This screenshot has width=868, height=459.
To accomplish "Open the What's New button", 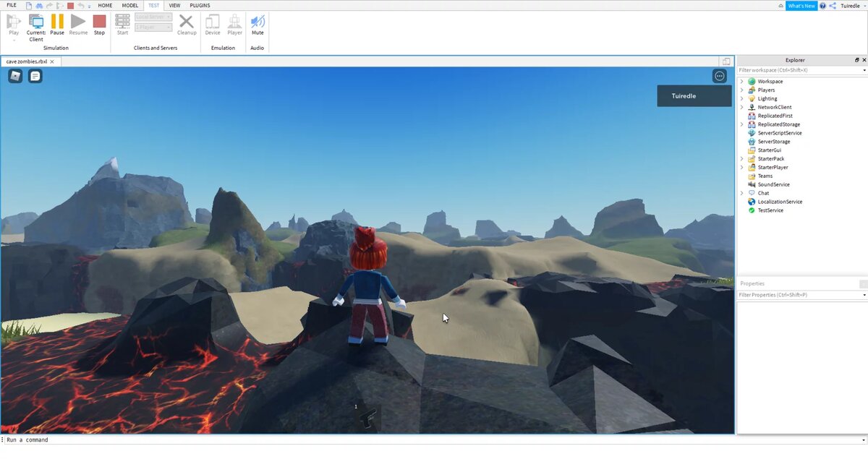I will (x=801, y=6).
